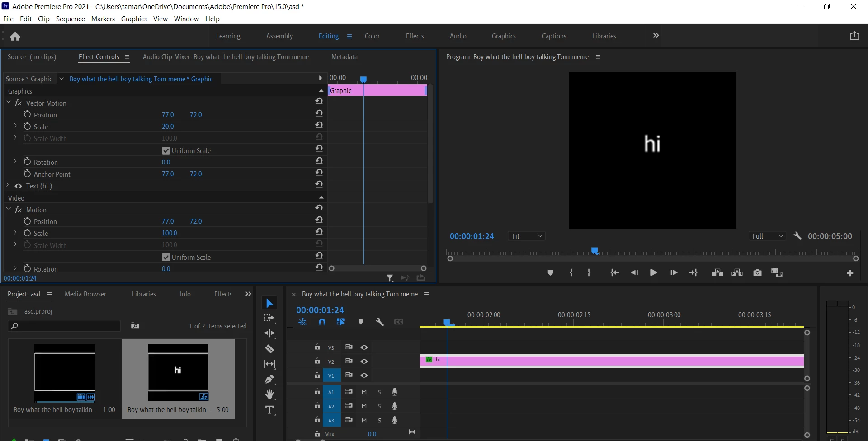The image size is (868, 441).
Task: Uncheck Uniform Scale under Vector Motion
Action: point(166,150)
